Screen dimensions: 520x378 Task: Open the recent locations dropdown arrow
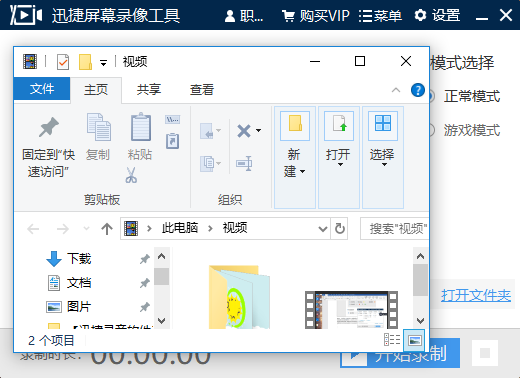pyautogui.click(x=86, y=228)
